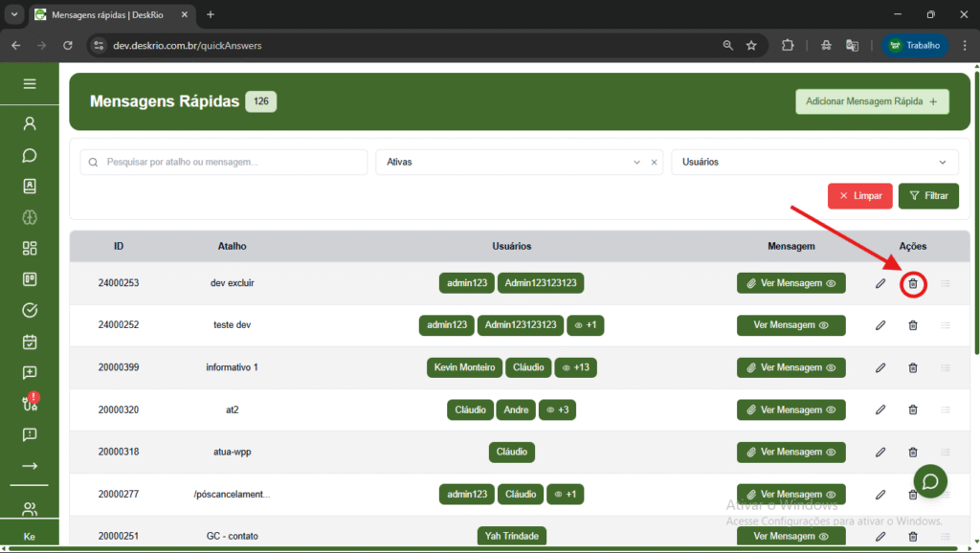
Task: Open the kanban board icon in sidebar
Action: pyautogui.click(x=30, y=279)
